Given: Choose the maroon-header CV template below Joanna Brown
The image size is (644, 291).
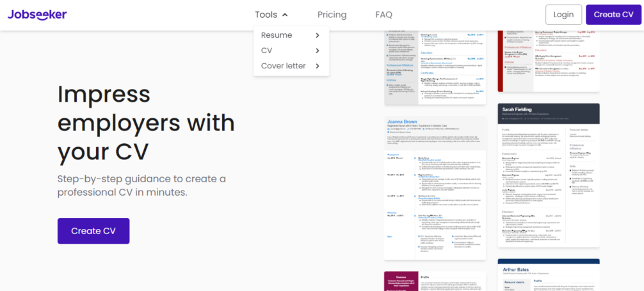Looking at the screenshot, I should pos(435,281).
